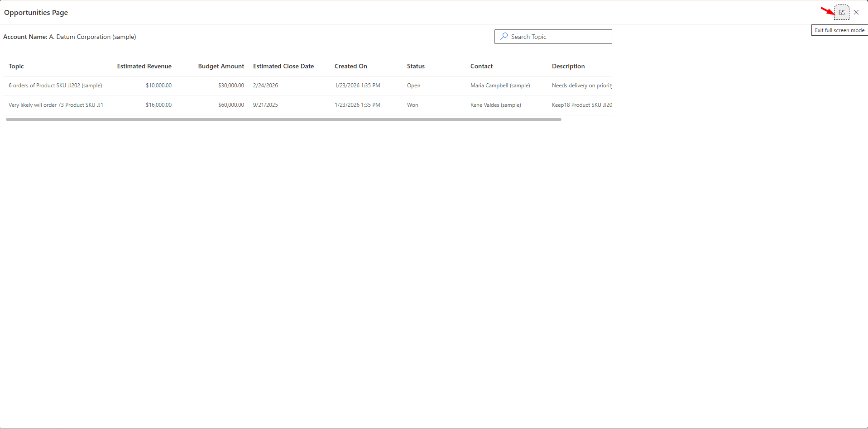Click the Rene Valdes (sample) contact

495,105
